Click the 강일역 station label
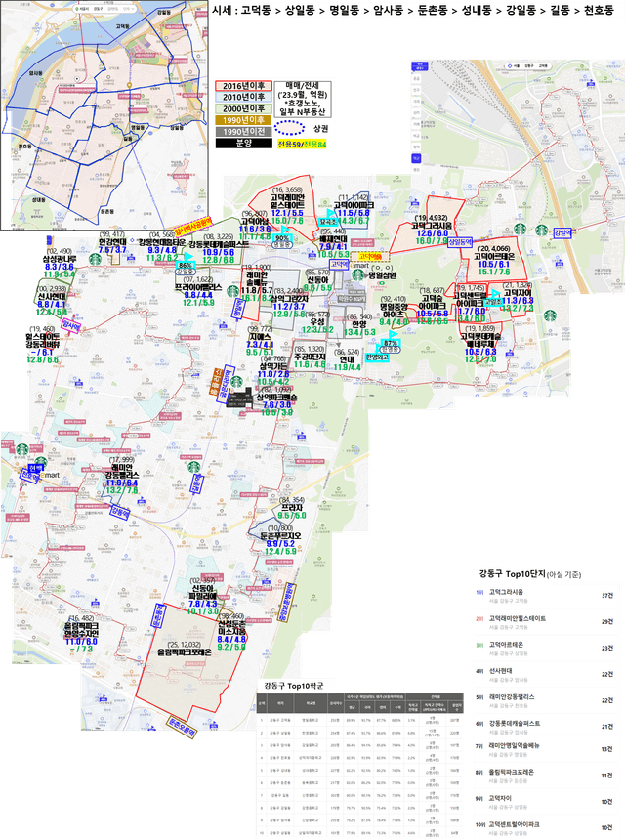The height and width of the screenshot is (840, 625). pyautogui.click(x=562, y=233)
